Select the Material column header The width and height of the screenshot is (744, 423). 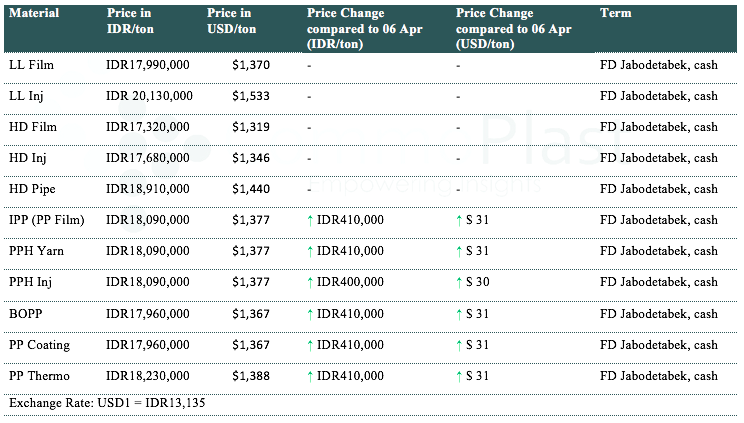pyautogui.click(x=34, y=13)
